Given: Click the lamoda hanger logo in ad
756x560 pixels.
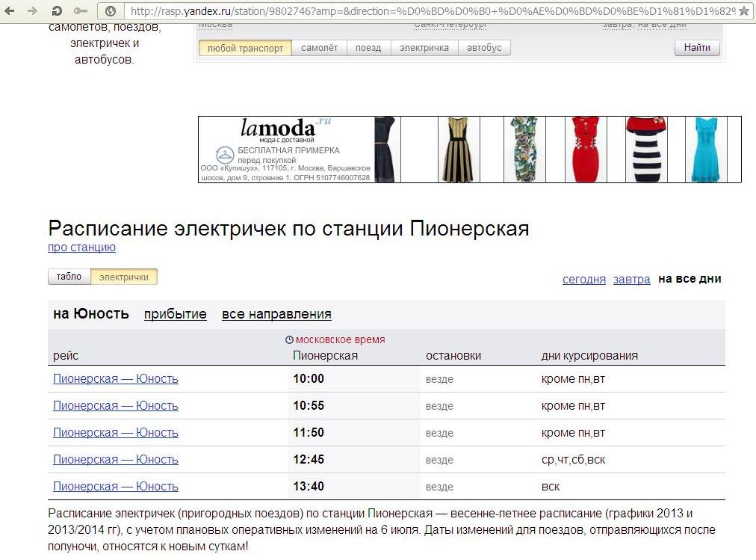Looking at the screenshot, I should coord(224,155).
